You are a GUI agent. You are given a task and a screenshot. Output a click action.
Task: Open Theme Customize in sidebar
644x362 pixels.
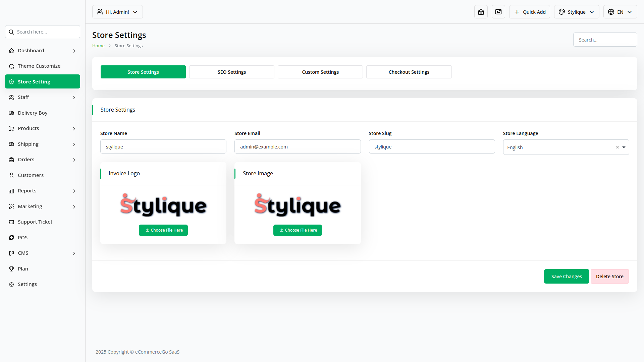coord(39,66)
